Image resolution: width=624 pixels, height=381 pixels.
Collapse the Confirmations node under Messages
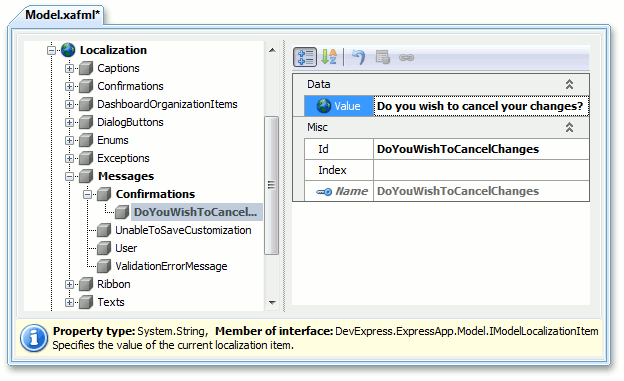pyautogui.click(x=88, y=194)
